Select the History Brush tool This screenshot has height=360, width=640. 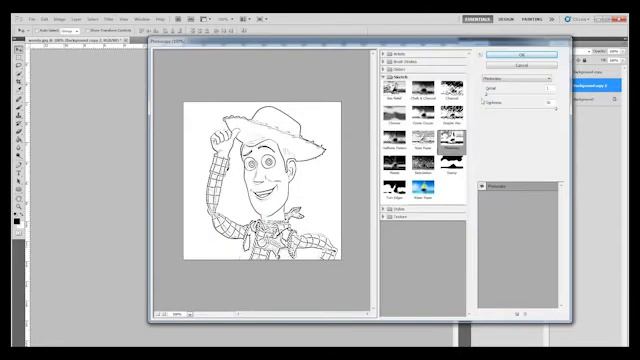click(x=18, y=124)
